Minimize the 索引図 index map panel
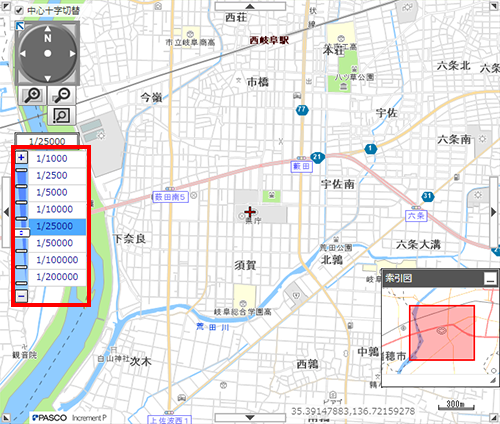Screen dimensions: 500x424 click(490, 278)
